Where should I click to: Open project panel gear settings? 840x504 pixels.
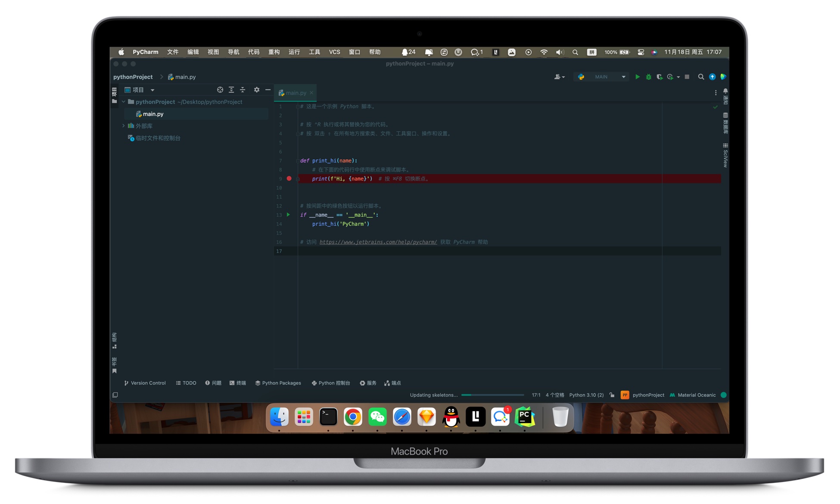(256, 90)
